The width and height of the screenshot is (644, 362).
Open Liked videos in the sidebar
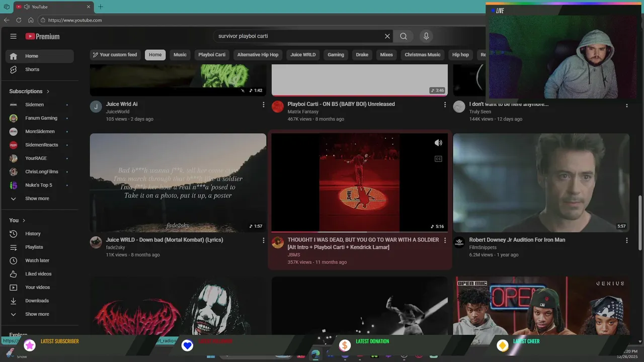pos(40,274)
